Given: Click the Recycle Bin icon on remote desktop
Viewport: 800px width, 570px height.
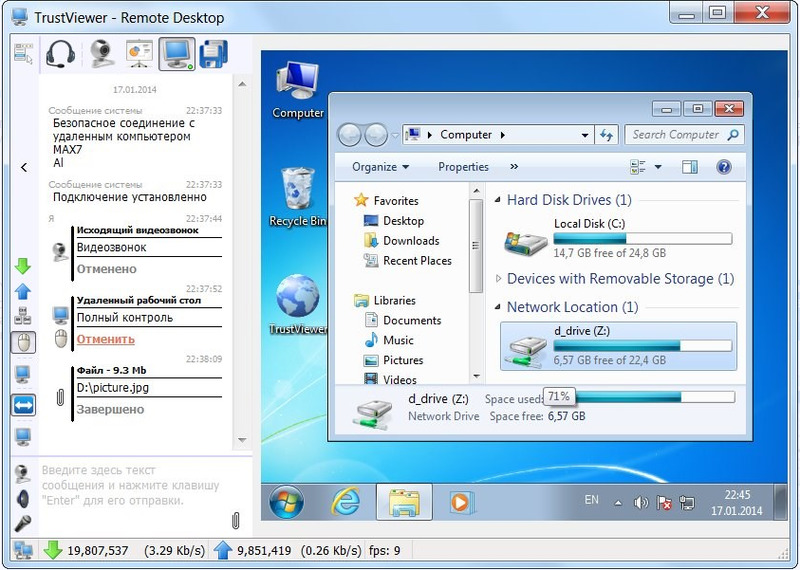Looking at the screenshot, I should point(298,196).
